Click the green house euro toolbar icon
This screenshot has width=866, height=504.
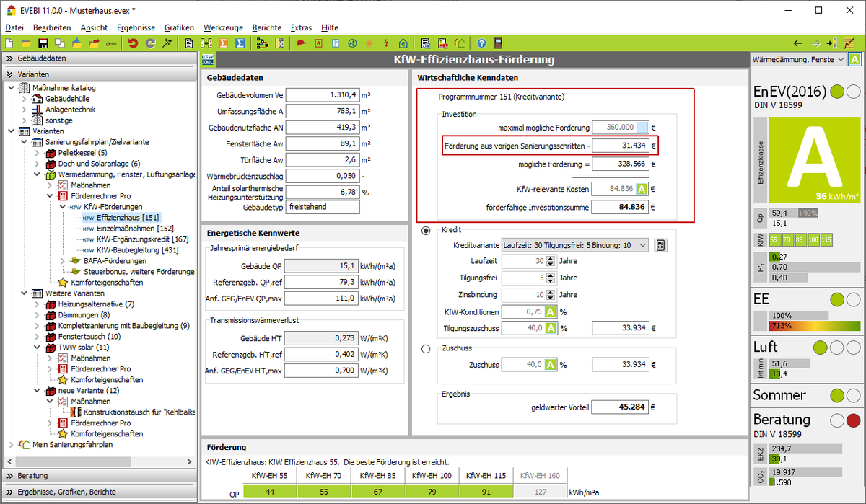coord(403,43)
